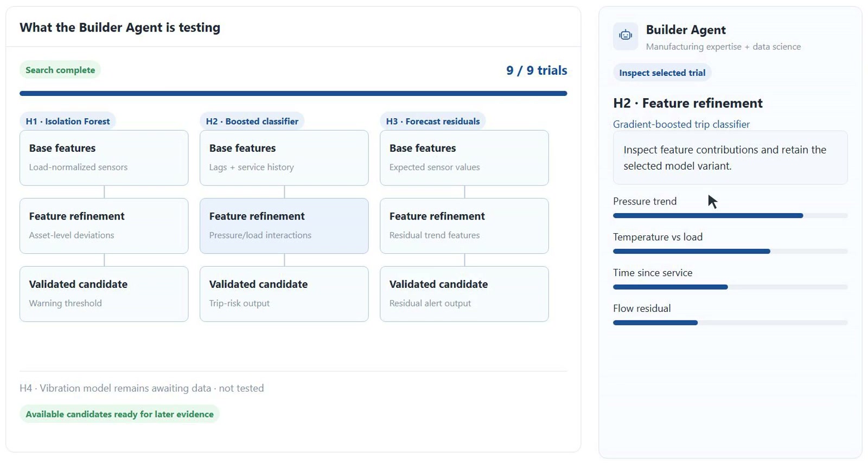Click the H1 · Isolation Forest tag
868x463 pixels.
68,121
